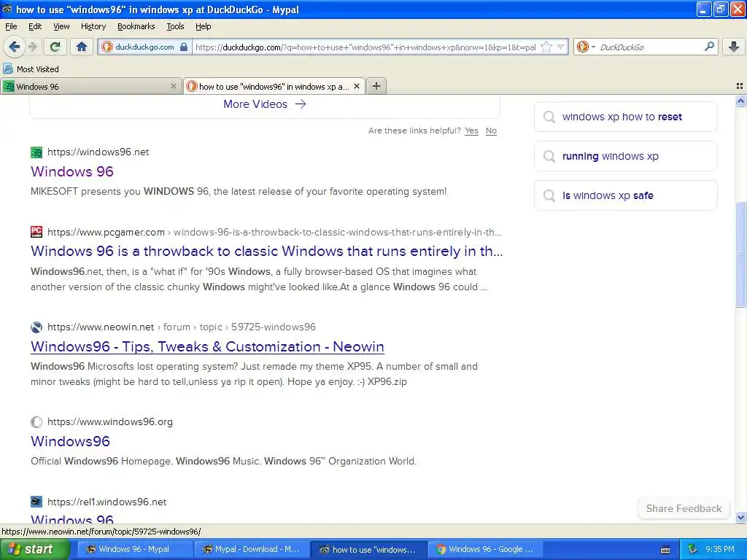Screen dimensions: 747x560
Task: Click the More Videos link
Action: pos(264,104)
